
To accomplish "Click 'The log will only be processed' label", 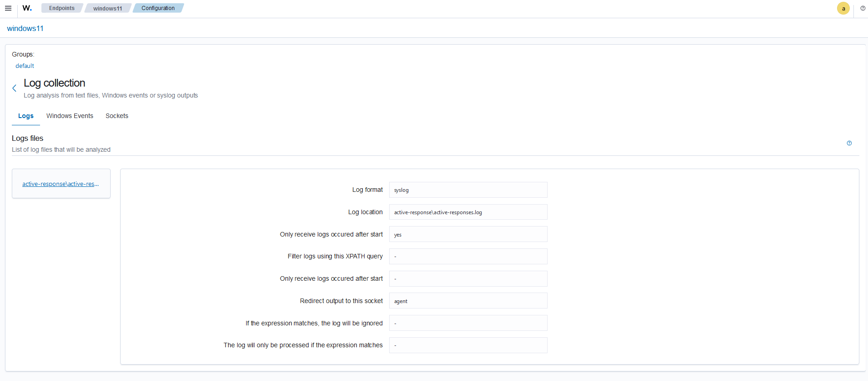I will click(x=303, y=345).
